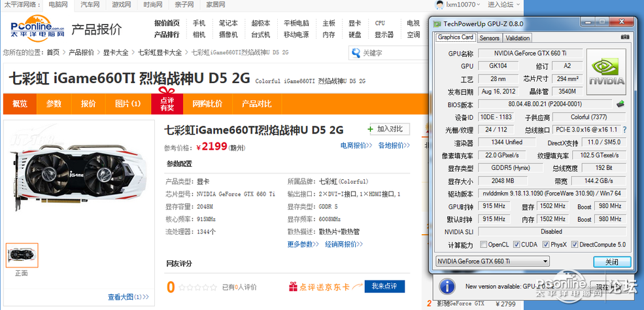Click the 144.2 GB/s bandwidth field
This screenshot has width=644, height=310.
point(598,181)
